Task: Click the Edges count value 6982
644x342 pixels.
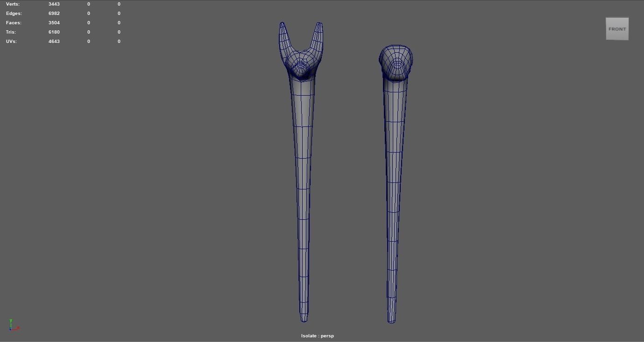Action: (54, 14)
